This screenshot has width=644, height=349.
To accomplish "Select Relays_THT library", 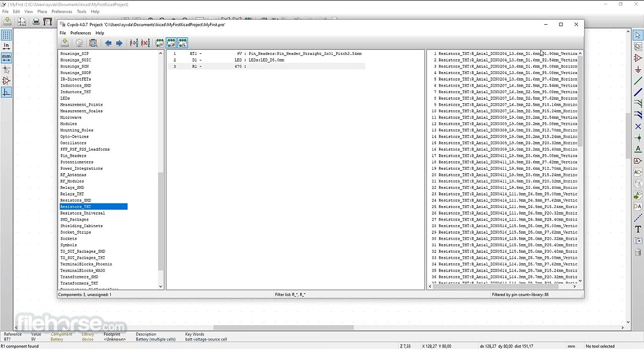I will [x=72, y=194].
